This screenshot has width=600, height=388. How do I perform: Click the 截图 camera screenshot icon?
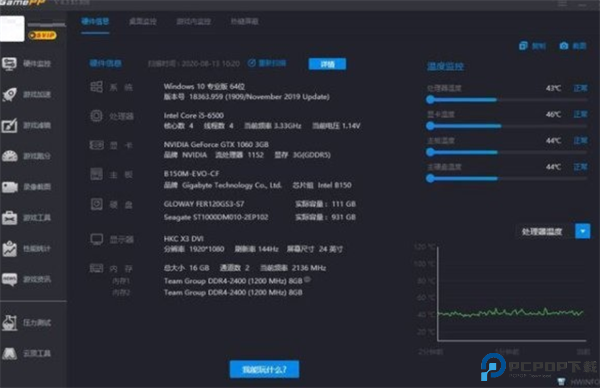[x=564, y=46]
